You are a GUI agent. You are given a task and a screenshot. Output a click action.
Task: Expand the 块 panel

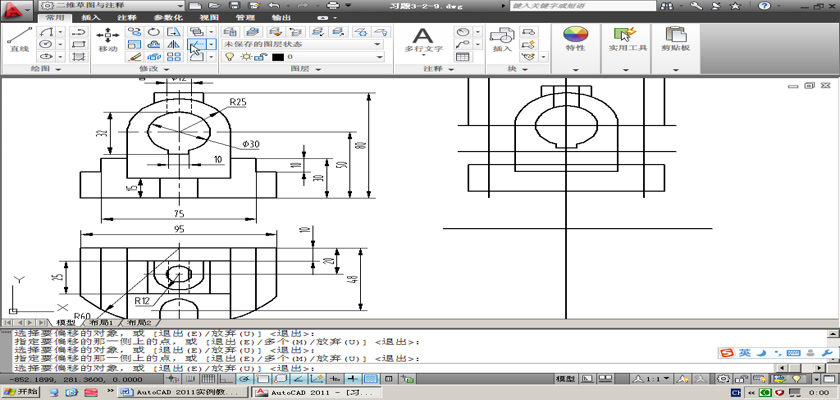tap(518, 69)
